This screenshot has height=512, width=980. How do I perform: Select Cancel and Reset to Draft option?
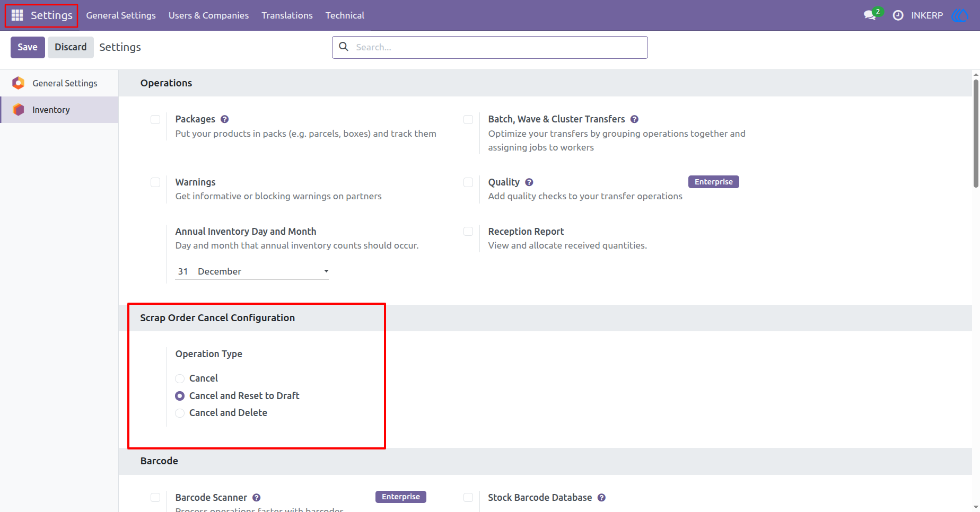pos(180,396)
